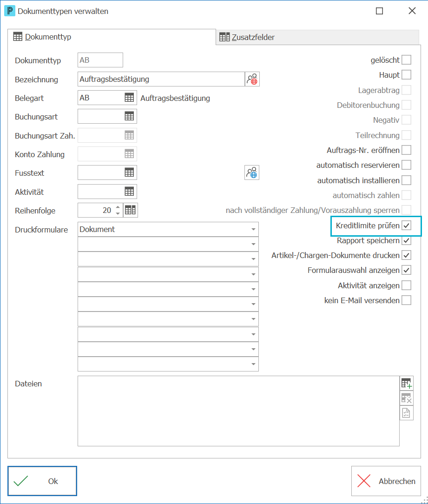428x504 pixels.
Task: Open the Druckformulare dropdown showing Dokument
Action: point(168,229)
